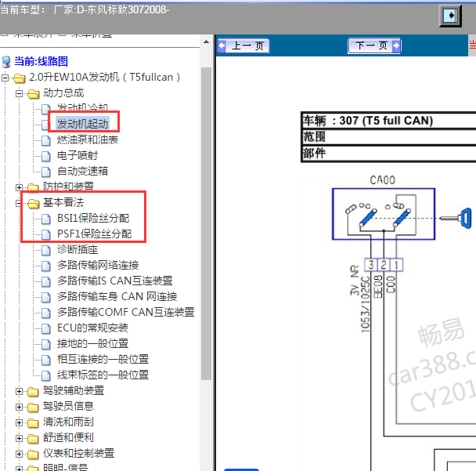Open ECU的常规安装 page
Viewport: 476px width, 471px height.
tap(92, 328)
